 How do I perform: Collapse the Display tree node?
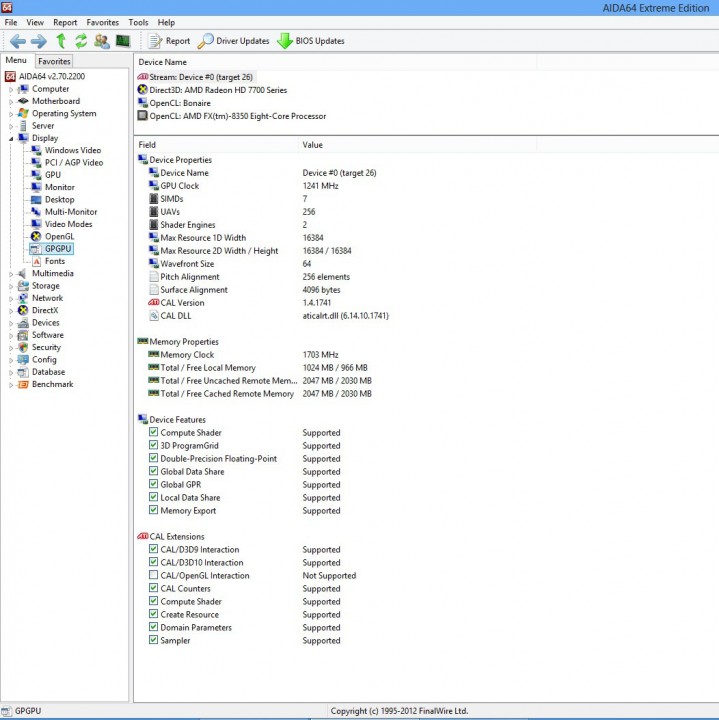tap(11, 139)
